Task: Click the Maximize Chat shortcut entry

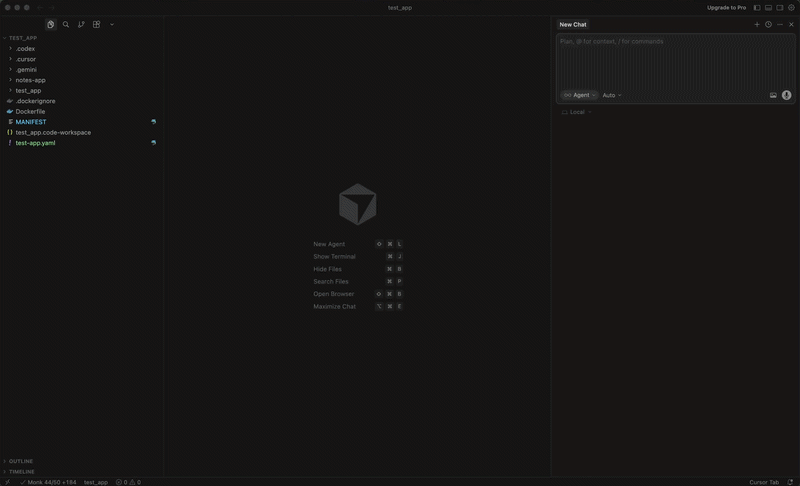Action: pyautogui.click(x=358, y=306)
